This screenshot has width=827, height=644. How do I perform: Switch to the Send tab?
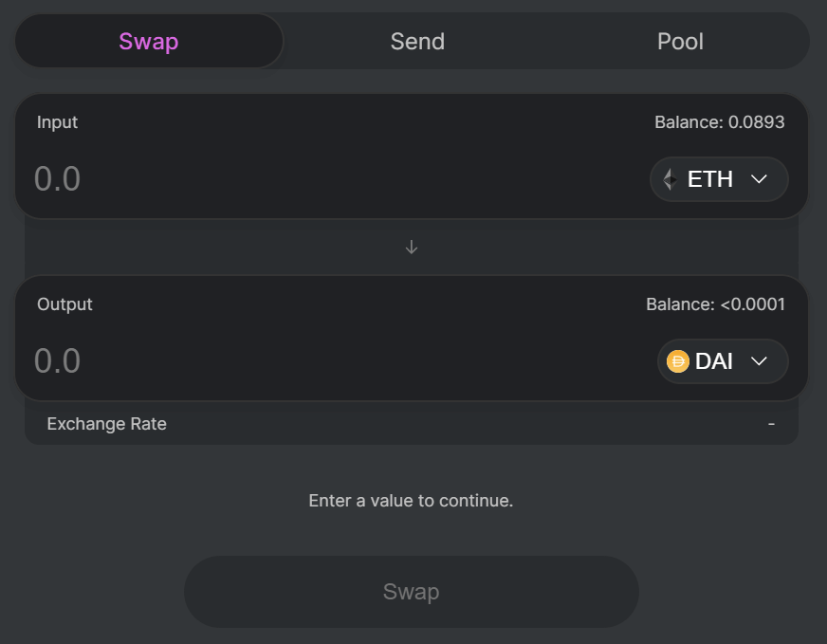click(x=417, y=42)
